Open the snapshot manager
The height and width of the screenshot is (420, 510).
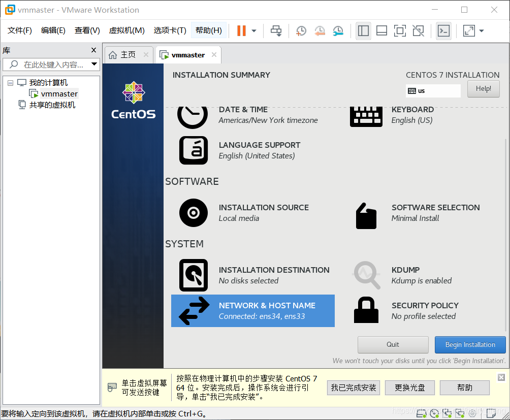click(x=338, y=31)
